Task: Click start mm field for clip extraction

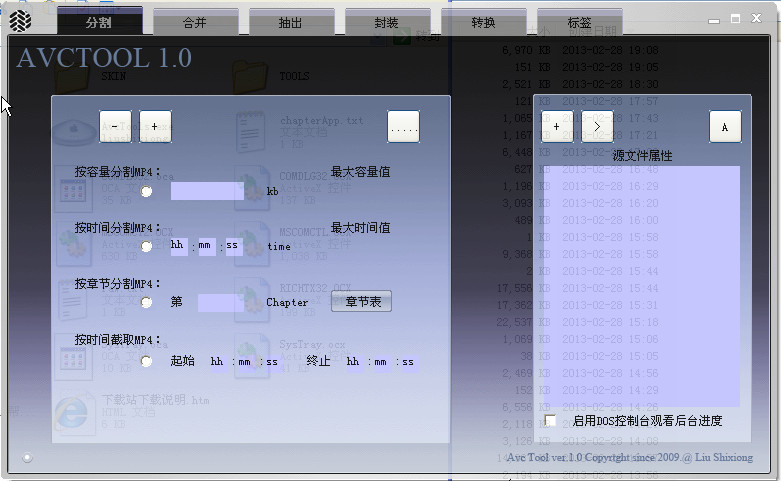Action: pos(245,362)
